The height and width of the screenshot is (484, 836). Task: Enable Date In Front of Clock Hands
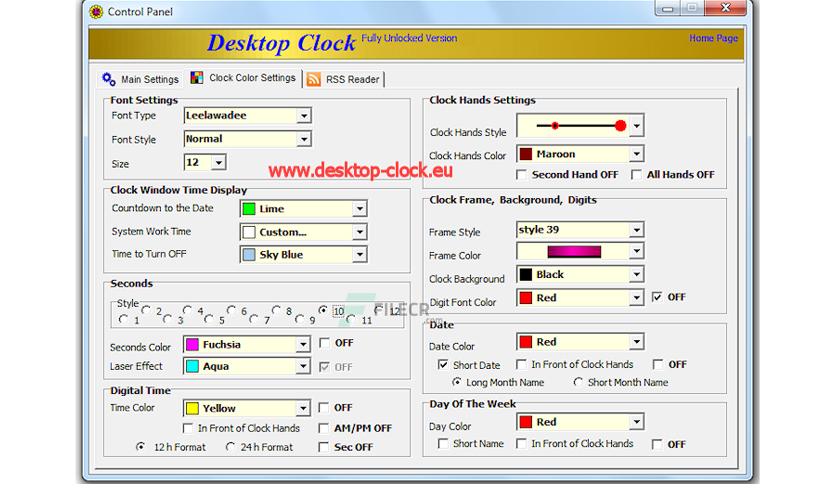pos(521,365)
